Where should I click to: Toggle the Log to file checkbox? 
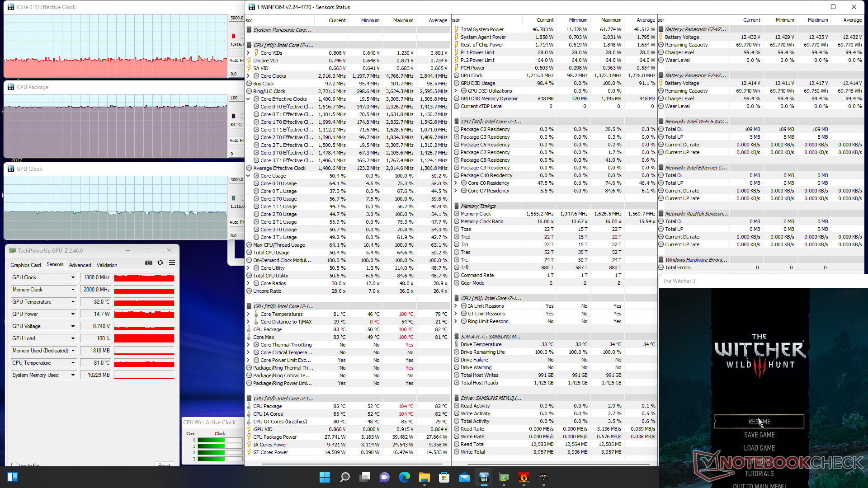pyautogui.click(x=14, y=465)
